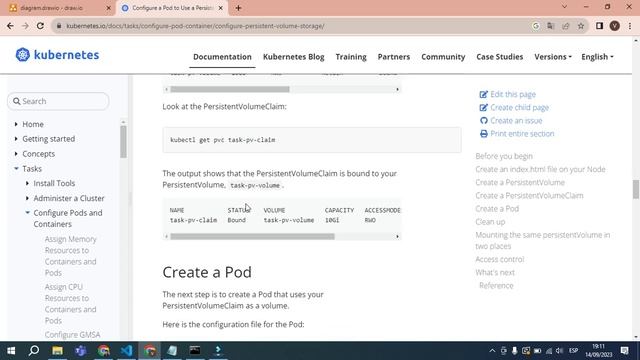Open the tab search chevron in title bar
The image size is (640, 360).
[x=564, y=7]
